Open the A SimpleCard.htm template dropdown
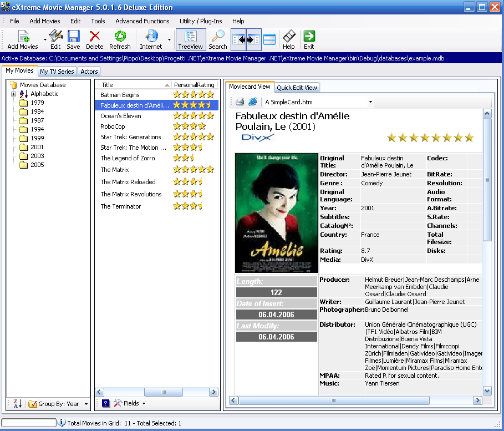Image resolution: width=504 pixels, height=431 pixels. coord(370,102)
